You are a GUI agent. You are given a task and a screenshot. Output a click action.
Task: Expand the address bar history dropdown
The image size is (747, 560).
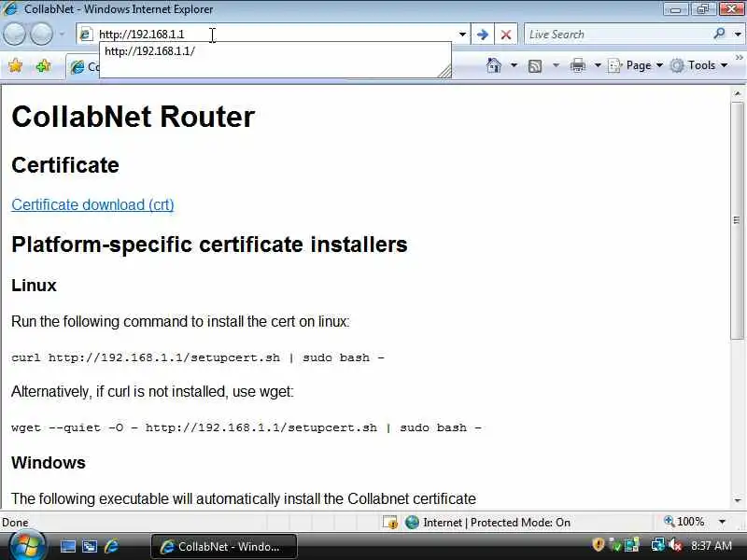pyautogui.click(x=462, y=35)
